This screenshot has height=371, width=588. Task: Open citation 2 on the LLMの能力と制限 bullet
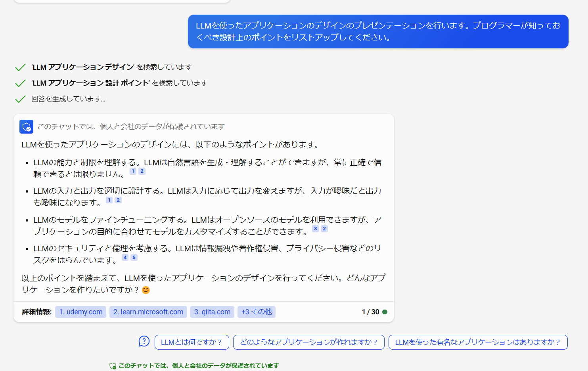click(142, 171)
